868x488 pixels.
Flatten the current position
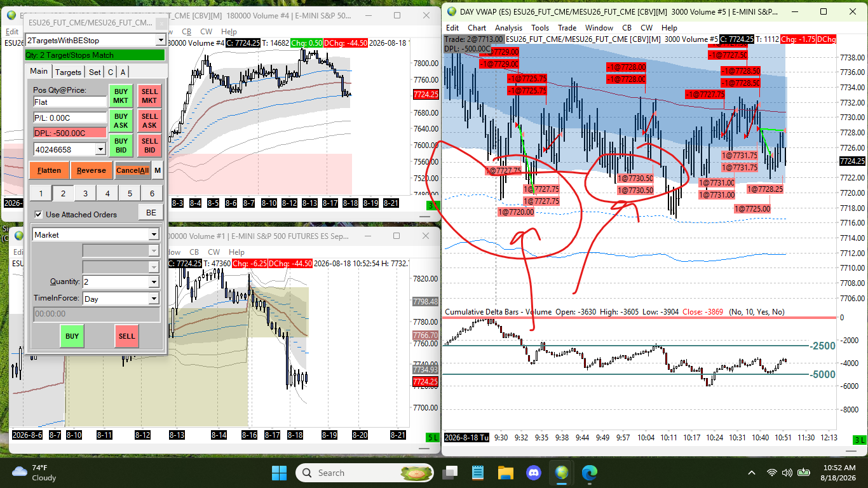coord(49,170)
